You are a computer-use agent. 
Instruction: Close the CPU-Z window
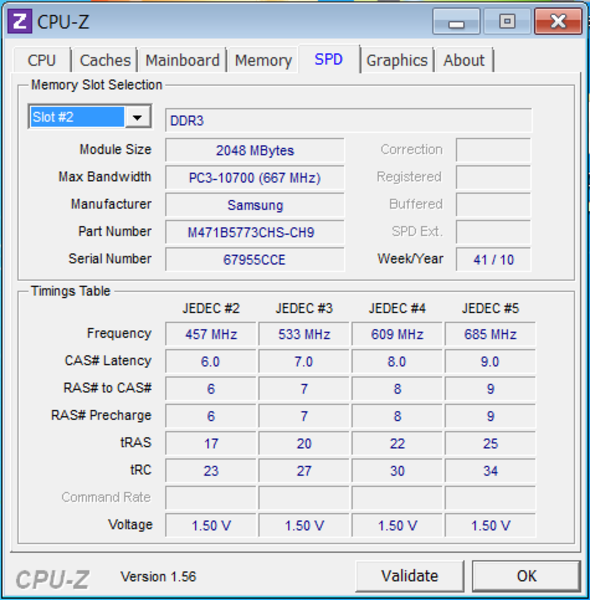pyautogui.click(x=558, y=22)
